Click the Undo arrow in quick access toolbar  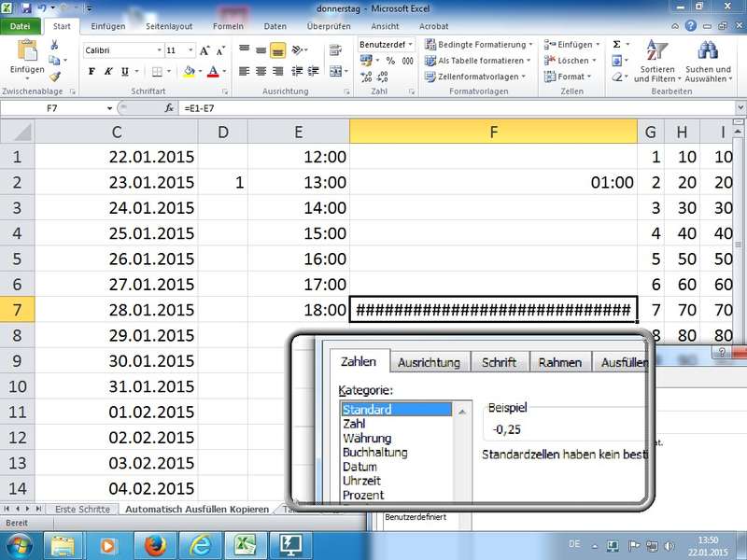tap(42, 8)
